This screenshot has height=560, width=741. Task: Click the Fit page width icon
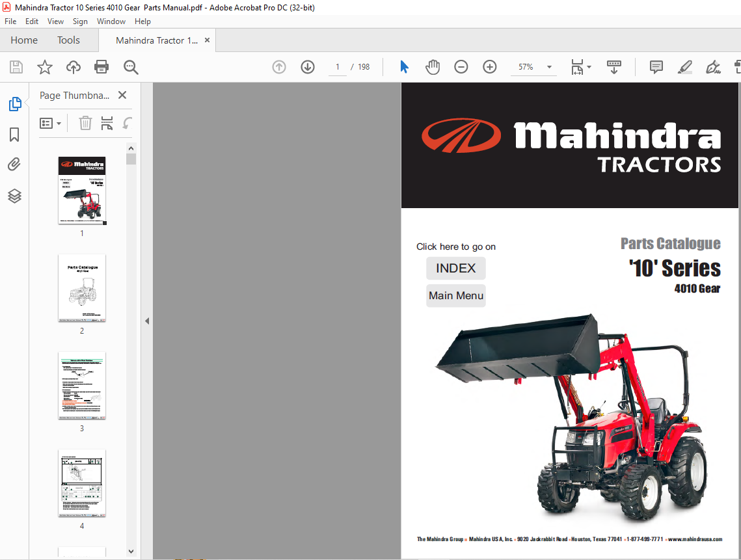pyautogui.click(x=577, y=67)
